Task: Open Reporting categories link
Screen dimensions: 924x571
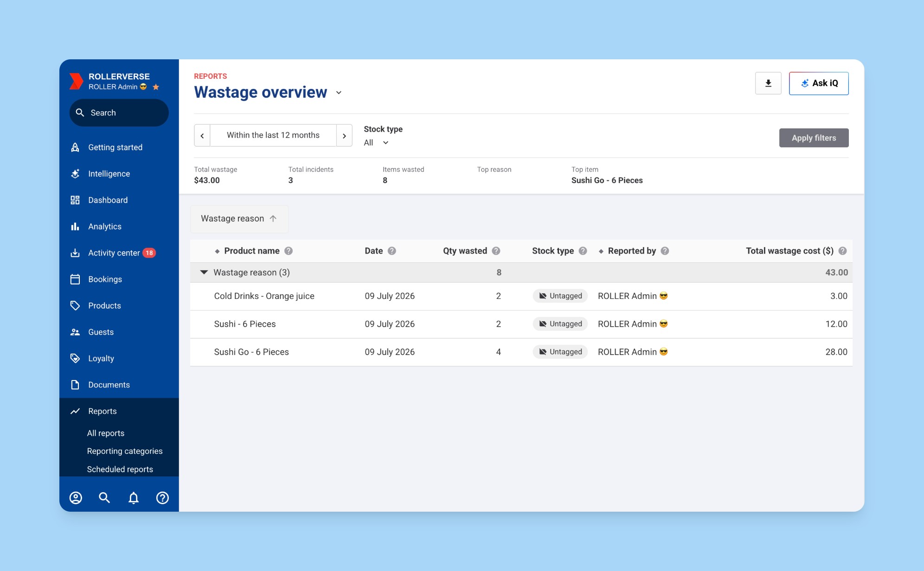Action: 125,451
